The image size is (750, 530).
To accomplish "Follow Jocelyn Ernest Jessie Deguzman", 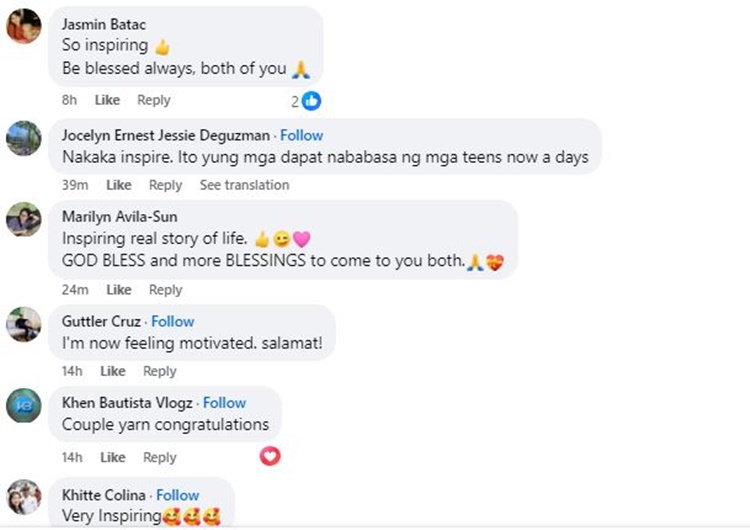I will [x=301, y=135].
